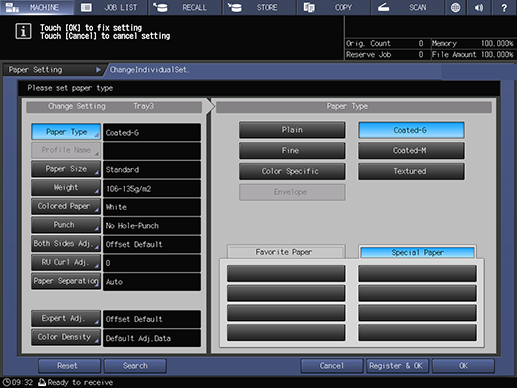Viewport: 517px width, 388px height.
Task: Switch to SCAN mode
Action: 407,7
